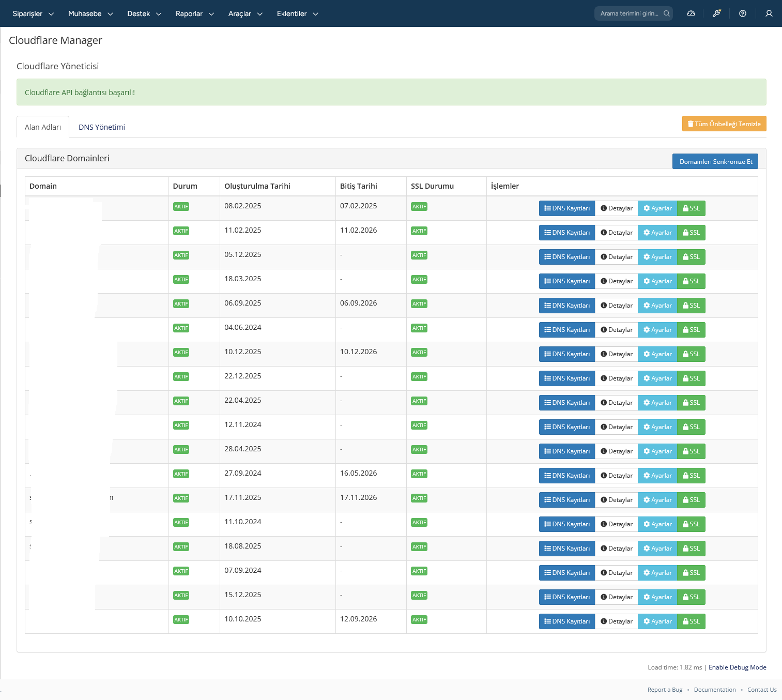Open SSL for the 18.08.2025 row

point(691,549)
